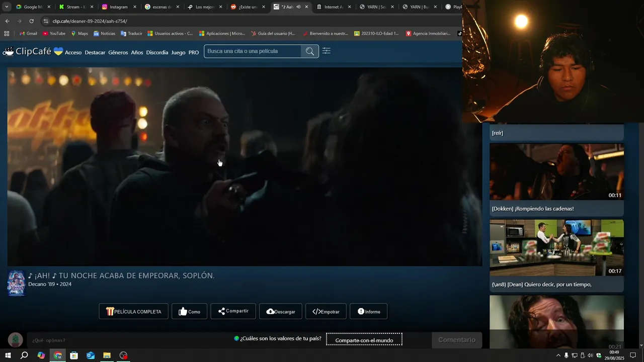Open the Copilot taskbar icon
Image resolution: width=644 pixels, height=362 pixels.
click(x=41, y=355)
